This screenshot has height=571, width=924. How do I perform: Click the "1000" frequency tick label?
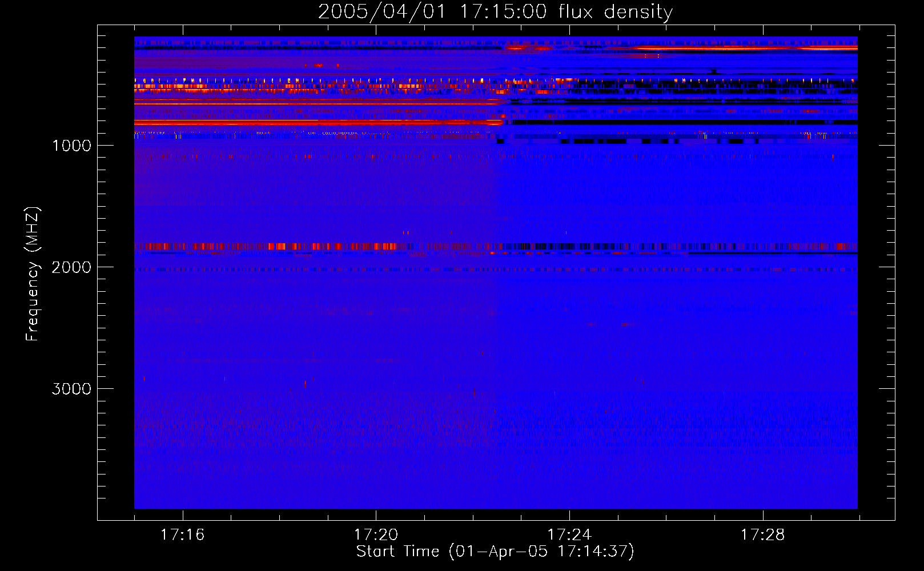[x=71, y=146]
